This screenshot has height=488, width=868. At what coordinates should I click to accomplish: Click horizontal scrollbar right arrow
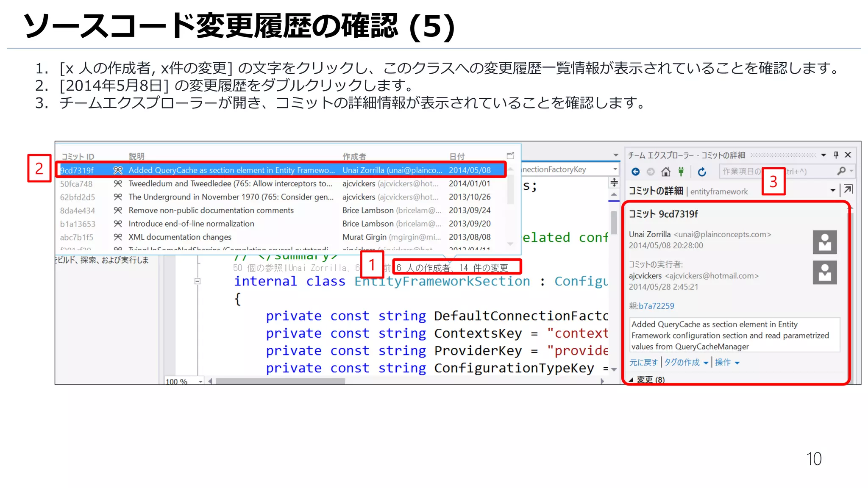(602, 381)
